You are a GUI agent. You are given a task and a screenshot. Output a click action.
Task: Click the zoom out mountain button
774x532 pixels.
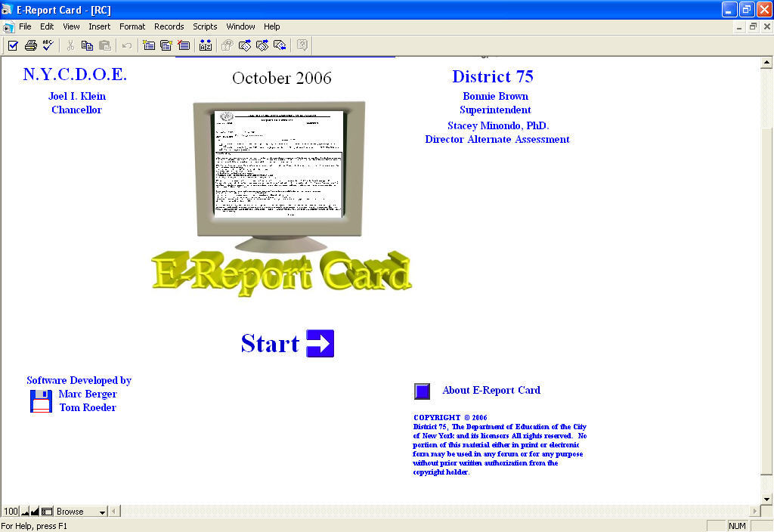tap(25, 512)
